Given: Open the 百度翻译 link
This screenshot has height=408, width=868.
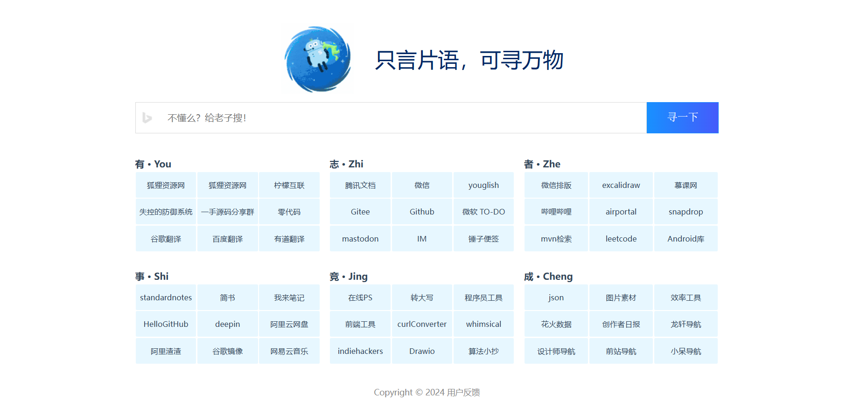Looking at the screenshot, I should 228,239.
